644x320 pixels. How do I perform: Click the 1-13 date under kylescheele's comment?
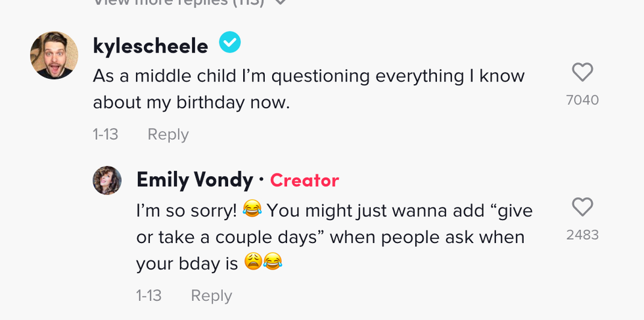[x=105, y=134]
